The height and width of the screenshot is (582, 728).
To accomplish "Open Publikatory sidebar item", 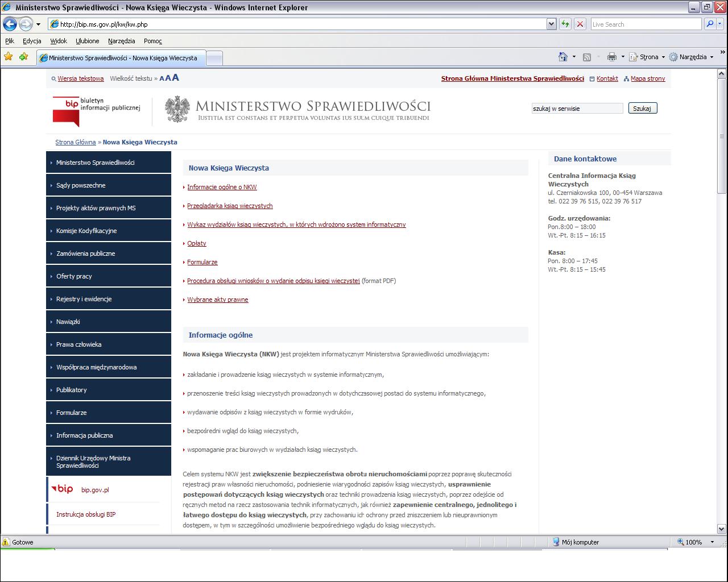I will pyautogui.click(x=109, y=390).
